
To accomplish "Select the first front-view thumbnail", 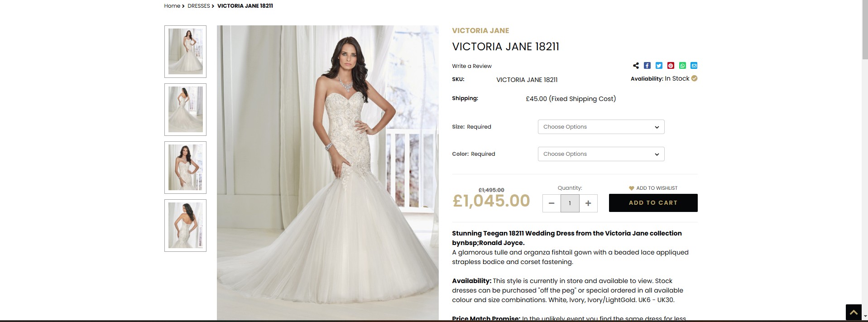I will click(185, 52).
